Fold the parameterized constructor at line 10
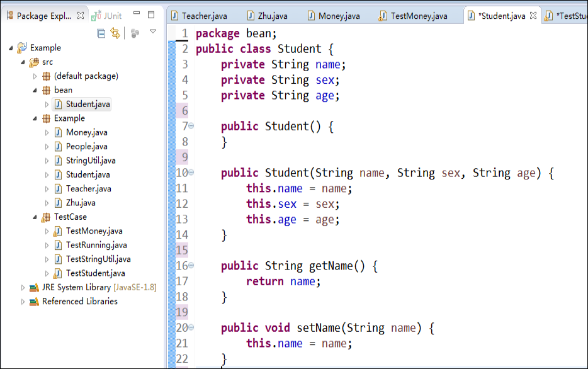The height and width of the screenshot is (369, 588). tap(191, 172)
